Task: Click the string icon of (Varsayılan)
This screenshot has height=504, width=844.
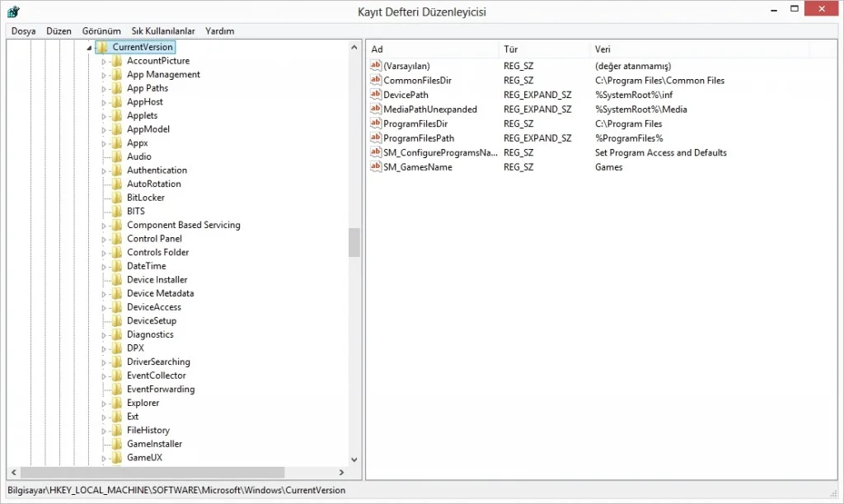Action: click(376, 66)
